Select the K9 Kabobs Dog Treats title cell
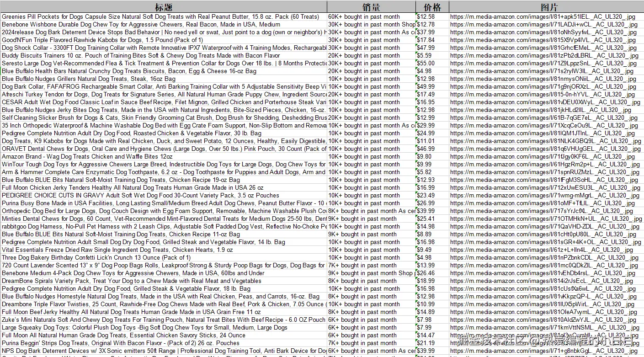644x357 pixels. [164, 141]
